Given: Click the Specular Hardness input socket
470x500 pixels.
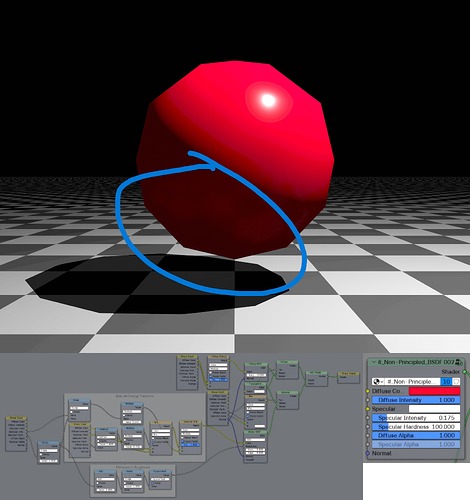Looking at the screenshot, I should [367, 427].
